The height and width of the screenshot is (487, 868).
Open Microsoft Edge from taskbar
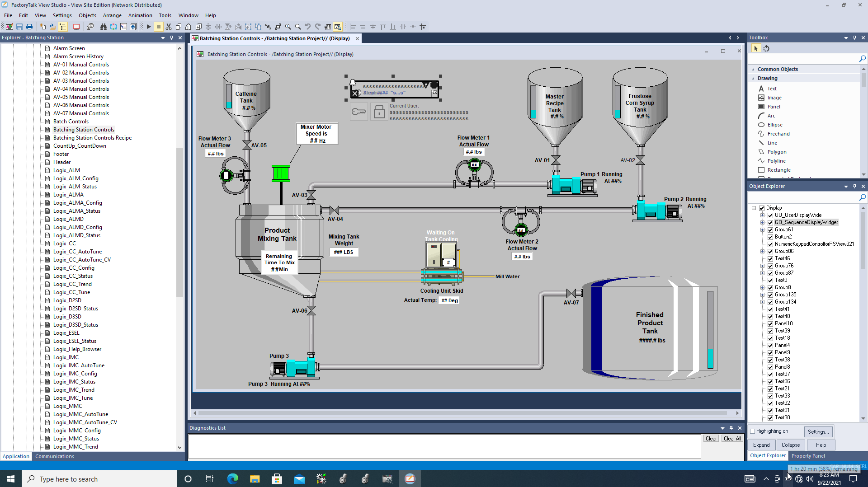pyautogui.click(x=233, y=479)
